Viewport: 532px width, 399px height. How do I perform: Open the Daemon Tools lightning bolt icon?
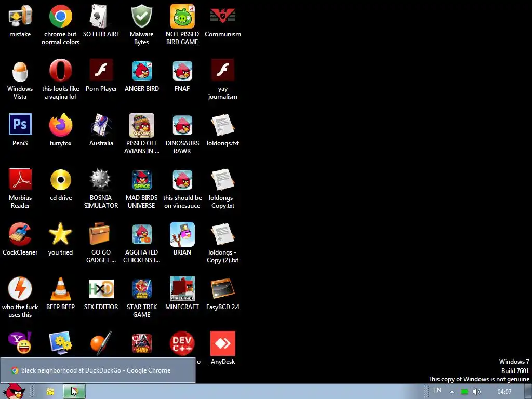(20, 289)
